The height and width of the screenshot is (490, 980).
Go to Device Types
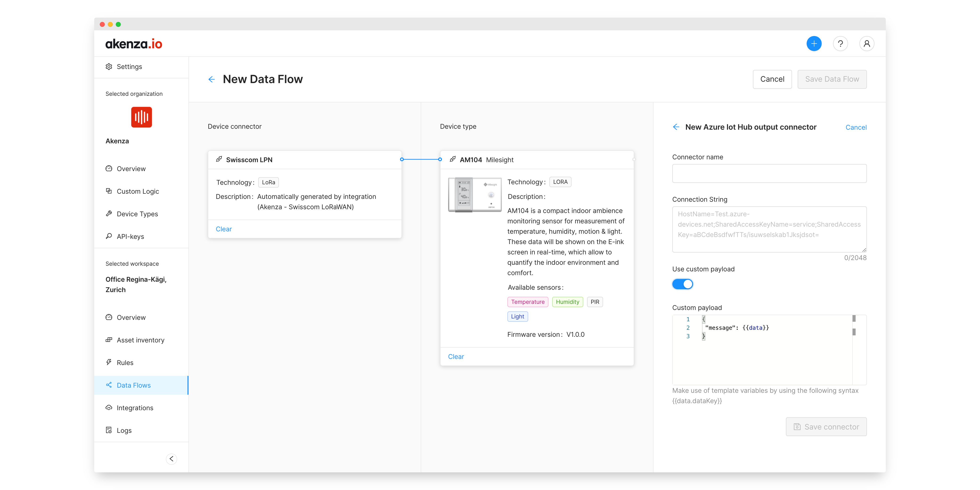[141, 214]
